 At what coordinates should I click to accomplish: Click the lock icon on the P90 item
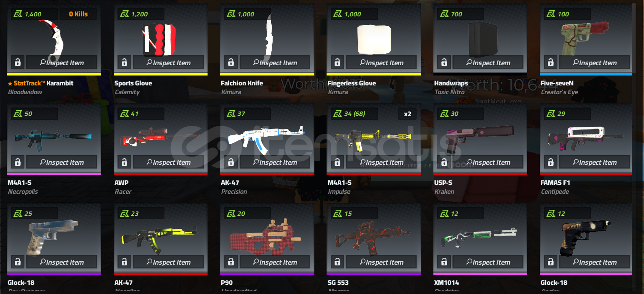[x=231, y=262]
